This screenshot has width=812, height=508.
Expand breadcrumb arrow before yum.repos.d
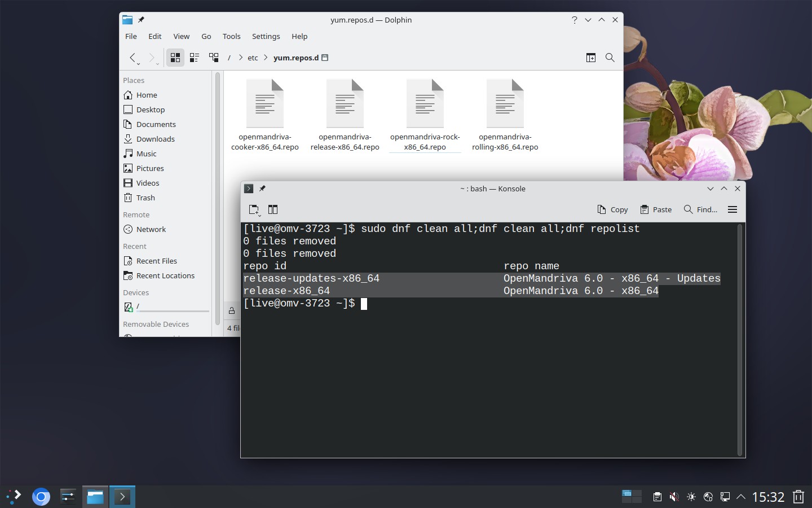[x=266, y=58]
